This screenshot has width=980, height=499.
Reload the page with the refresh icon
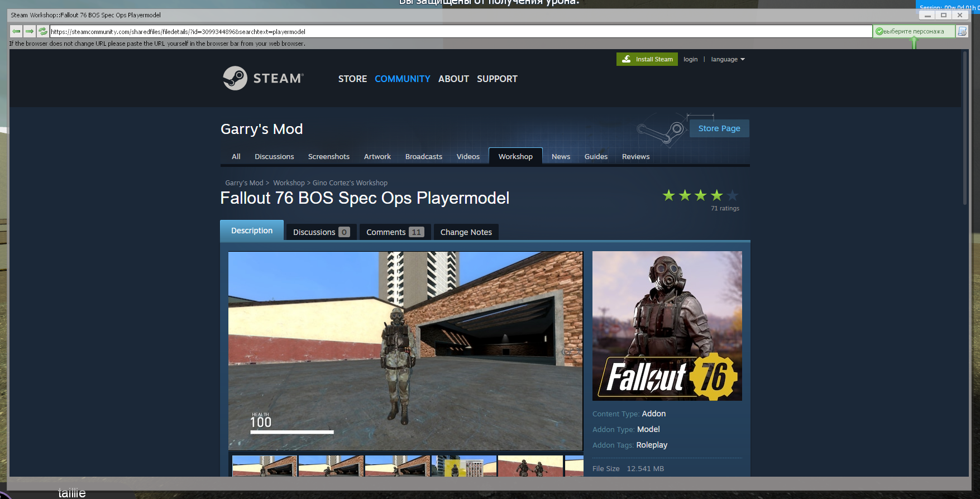tap(43, 31)
